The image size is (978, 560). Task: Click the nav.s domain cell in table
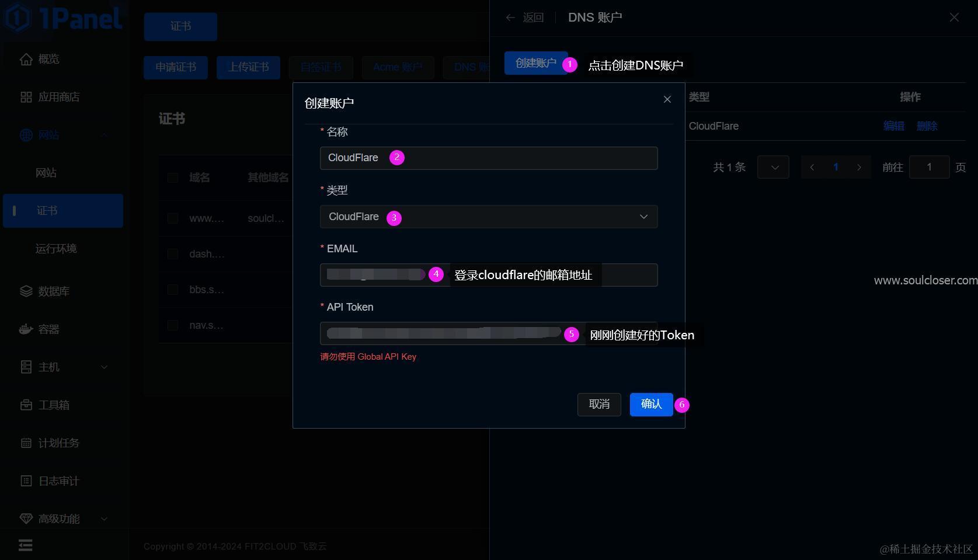pyautogui.click(x=207, y=325)
